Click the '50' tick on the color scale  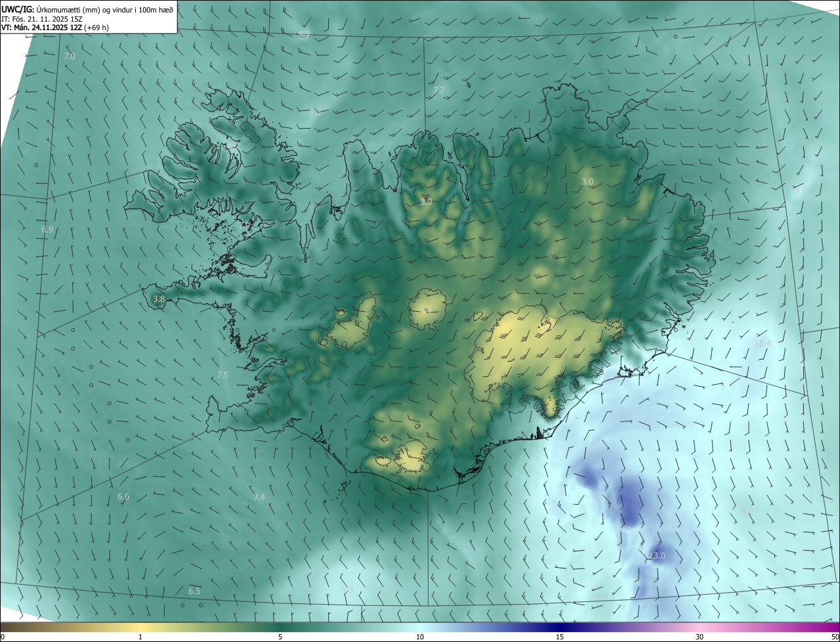point(835,637)
